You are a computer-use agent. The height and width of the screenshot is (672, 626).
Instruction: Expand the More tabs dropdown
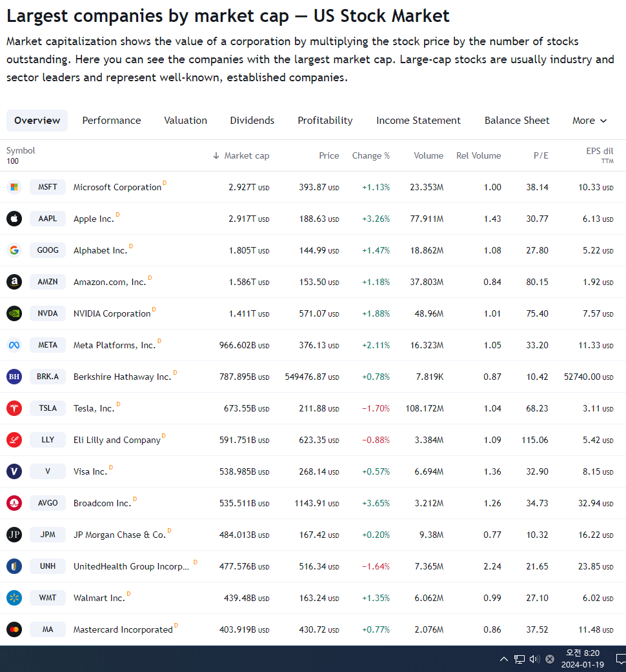590,121
